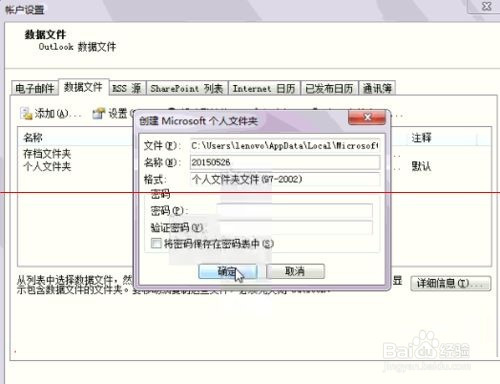Switch to the Internet 日历 tab

click(264, 88)
